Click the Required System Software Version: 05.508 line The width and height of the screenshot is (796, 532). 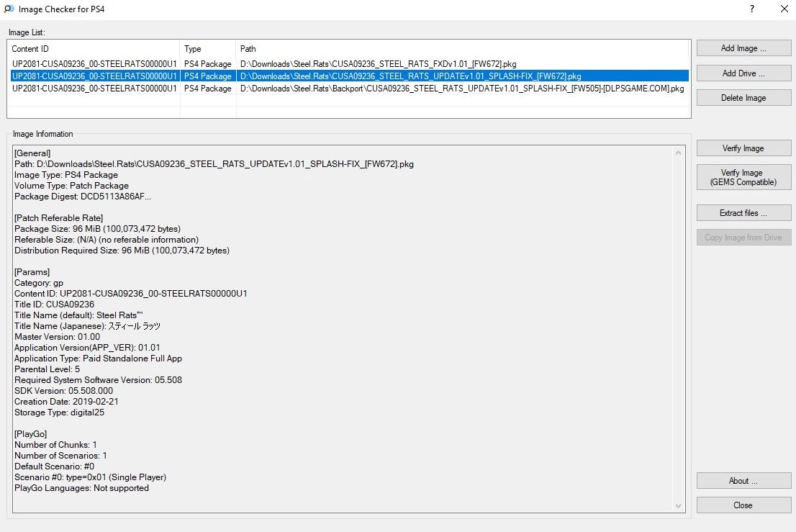98,379
